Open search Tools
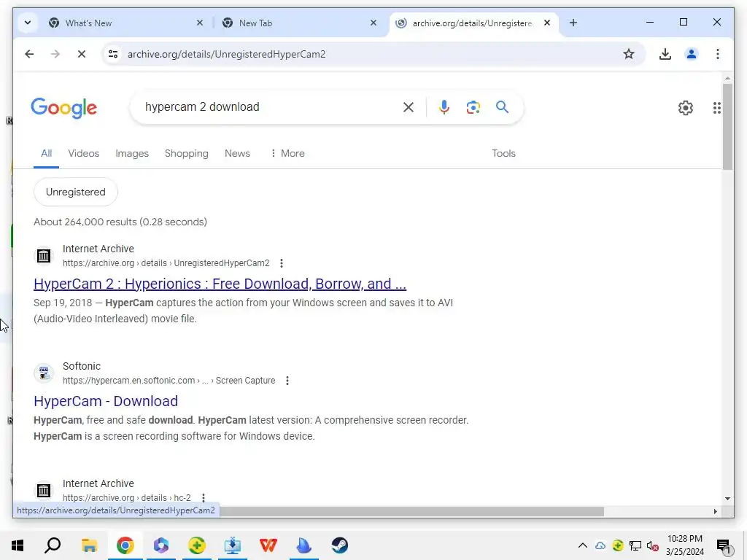Screen dimensions: 747x560 coord(503,153)
